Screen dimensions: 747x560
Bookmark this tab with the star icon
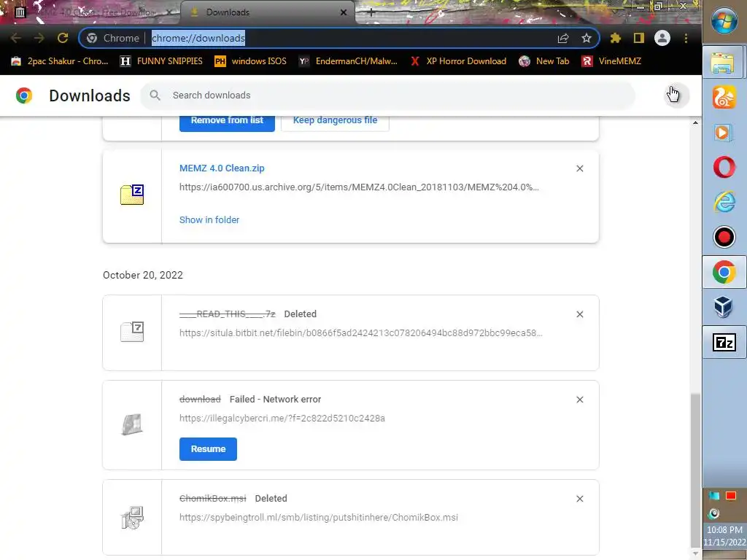tap(587, 38)
